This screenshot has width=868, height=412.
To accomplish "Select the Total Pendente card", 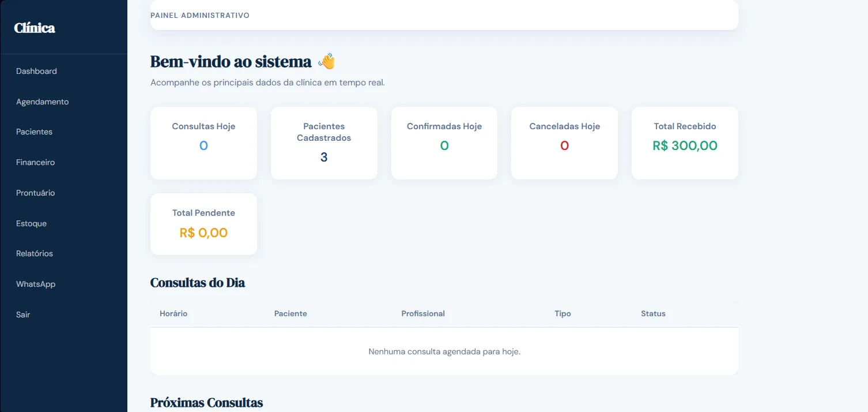I will coord(203,224).
